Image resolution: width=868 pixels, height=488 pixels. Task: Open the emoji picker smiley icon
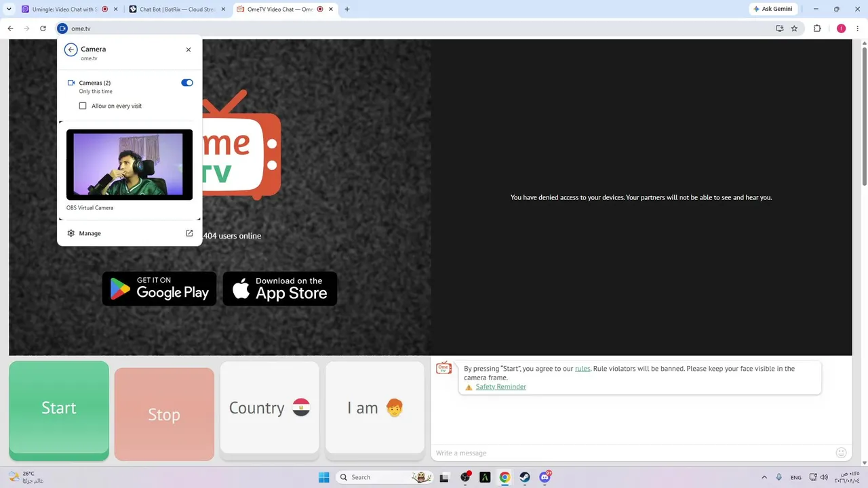pos(841,453)
